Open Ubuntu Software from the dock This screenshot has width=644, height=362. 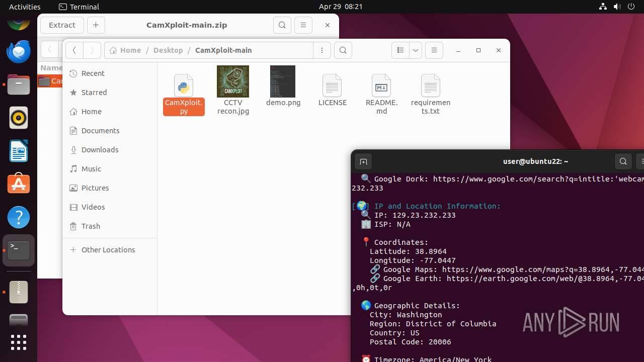coord(19,184)
